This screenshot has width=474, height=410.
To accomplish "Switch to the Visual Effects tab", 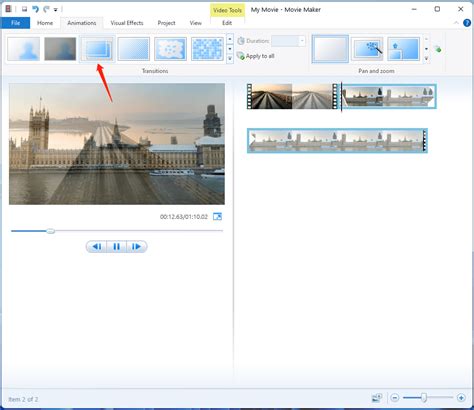I will [127, 23].
